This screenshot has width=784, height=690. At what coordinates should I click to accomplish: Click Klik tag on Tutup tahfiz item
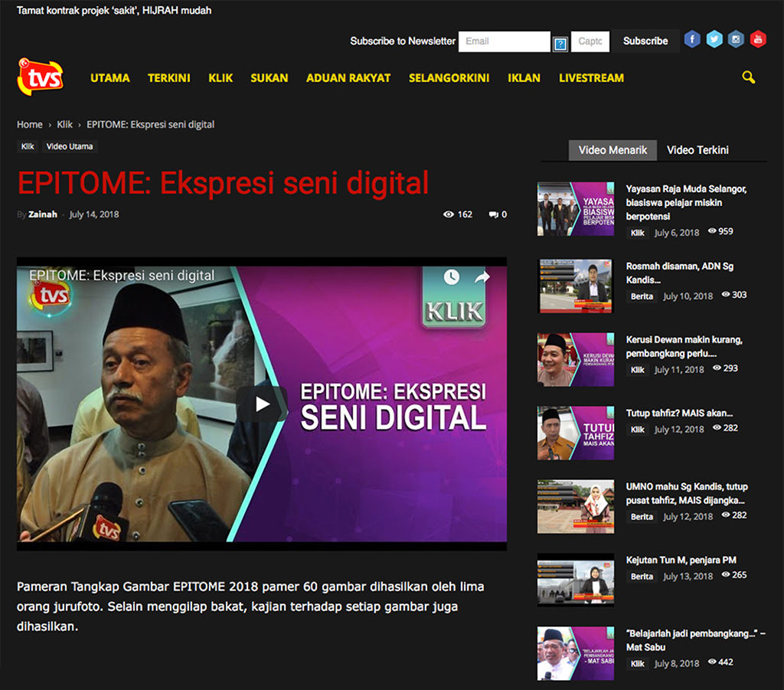click(638, 430)
